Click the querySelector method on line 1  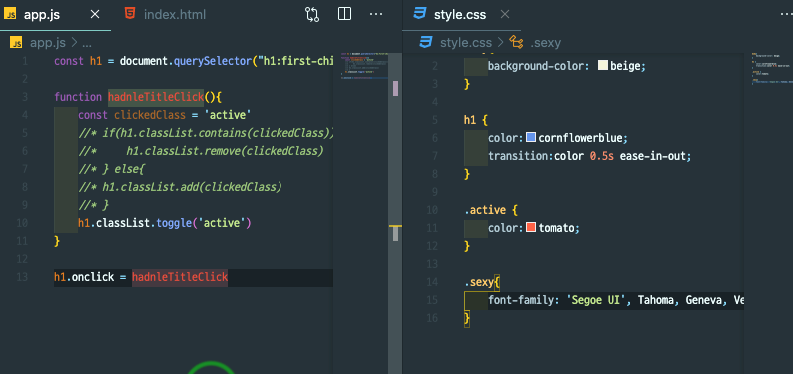point(212,61)
